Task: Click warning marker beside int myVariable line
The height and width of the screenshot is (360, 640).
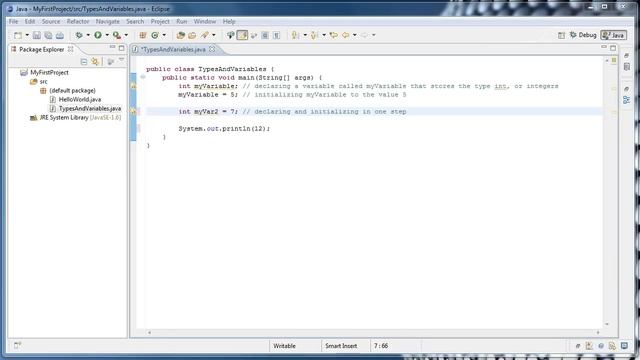Action: 133,86
